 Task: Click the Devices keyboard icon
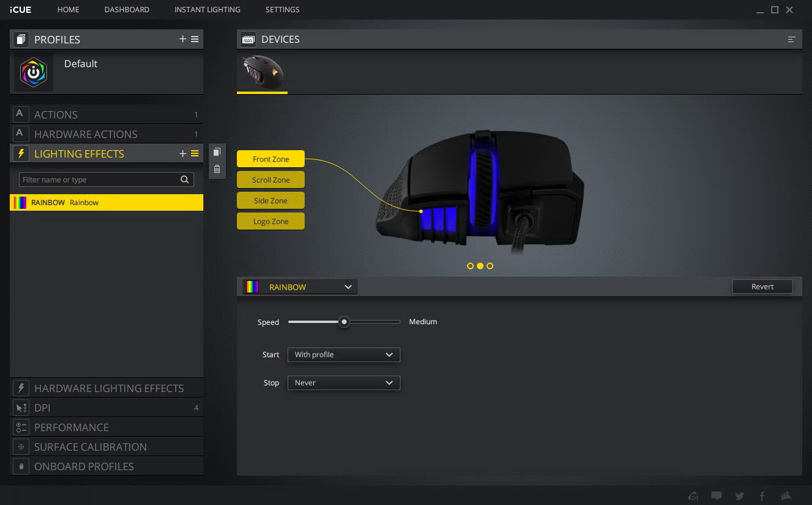coord(248,40)
